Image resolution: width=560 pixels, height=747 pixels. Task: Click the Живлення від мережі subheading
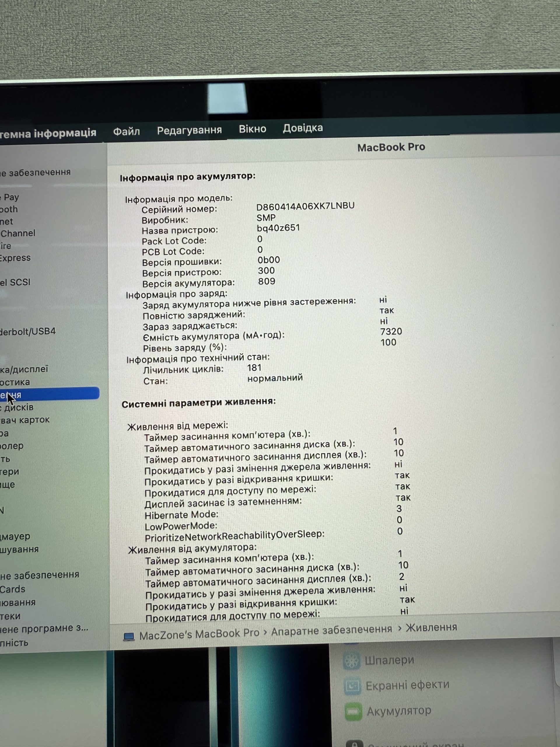178,426
